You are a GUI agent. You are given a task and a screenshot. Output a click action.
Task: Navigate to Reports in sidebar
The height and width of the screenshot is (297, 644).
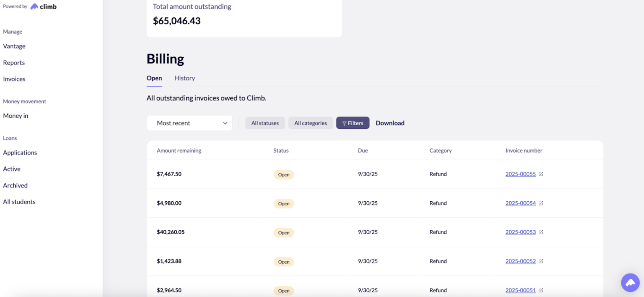(14, 63)
